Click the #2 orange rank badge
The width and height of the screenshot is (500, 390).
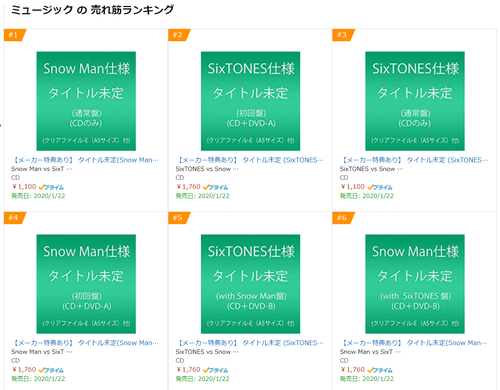179,35
